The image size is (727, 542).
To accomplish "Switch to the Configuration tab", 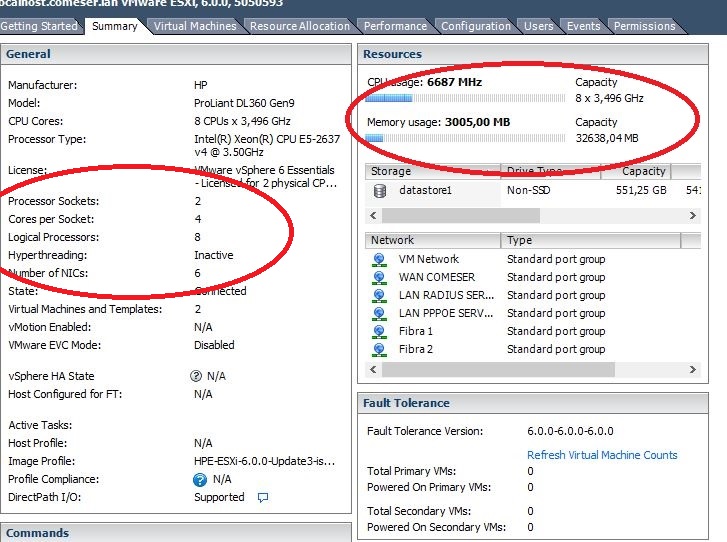I will pos(476,26).
